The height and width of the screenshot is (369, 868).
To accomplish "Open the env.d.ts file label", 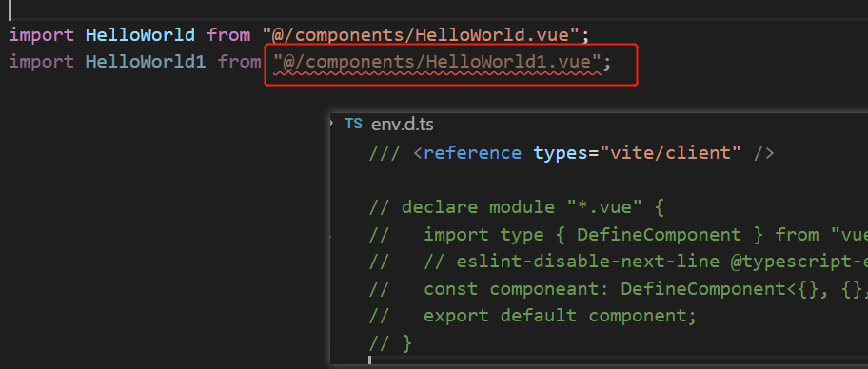I will tap(402, 125).
